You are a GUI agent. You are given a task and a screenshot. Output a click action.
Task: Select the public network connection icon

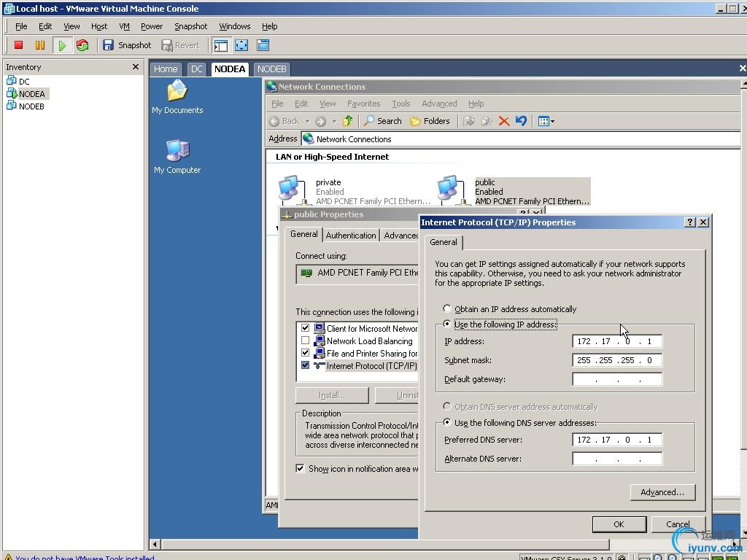(451, 189)
